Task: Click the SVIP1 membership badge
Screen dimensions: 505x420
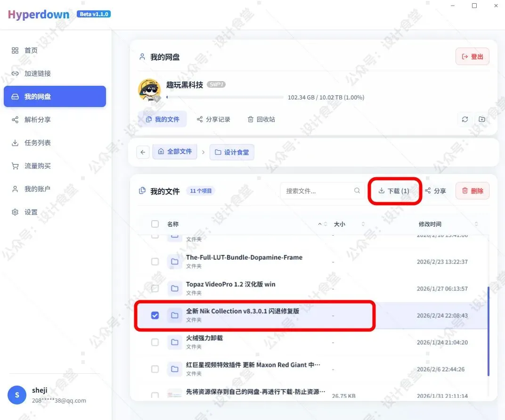Action: (216, 84)
